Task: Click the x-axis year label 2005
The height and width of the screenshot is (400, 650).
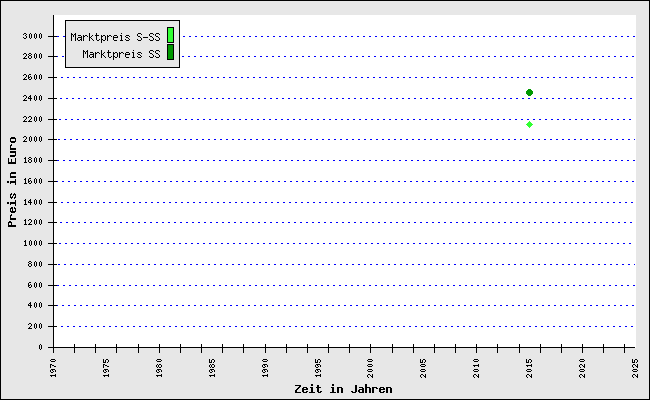Action: click(423, 368)
